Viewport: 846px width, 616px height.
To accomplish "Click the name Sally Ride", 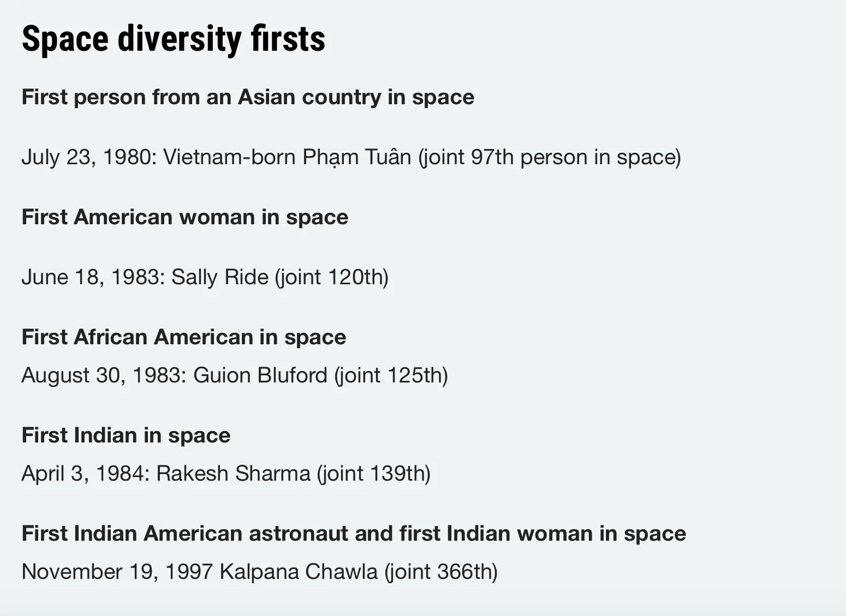I will 220,277.
